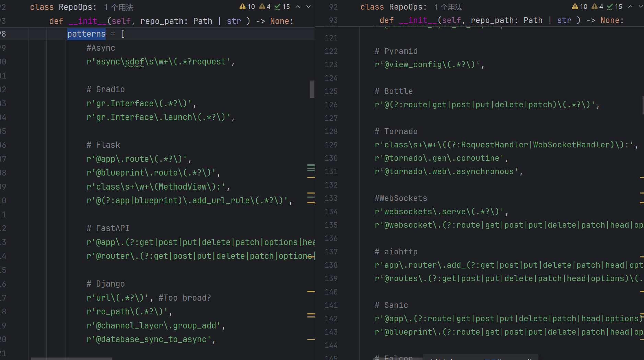Click line number 123 in the right gutter
Screen dimensions: 644x360
tap(331, 65)
